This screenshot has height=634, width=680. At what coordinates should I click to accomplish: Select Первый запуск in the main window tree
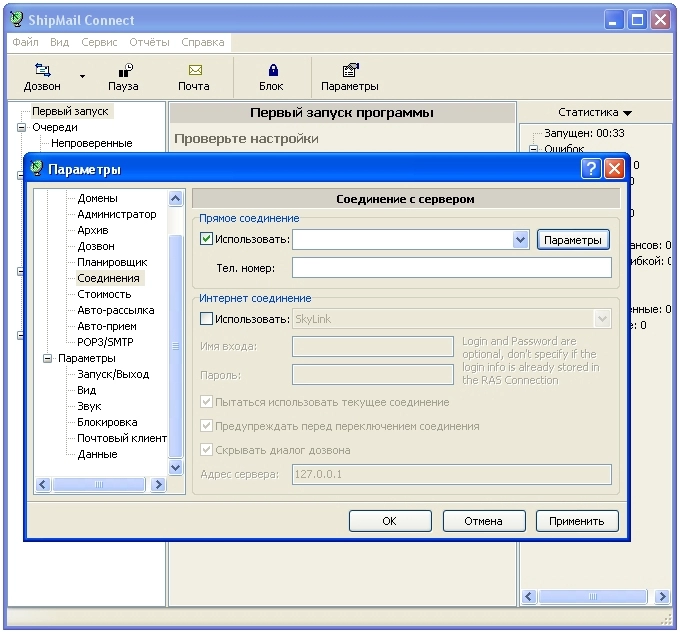point(70,111)
